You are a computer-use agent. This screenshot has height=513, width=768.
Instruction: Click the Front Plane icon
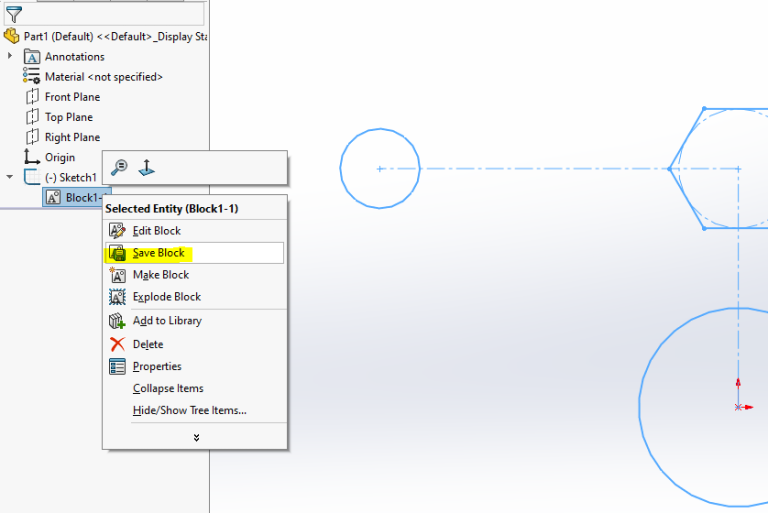click(32, 97)
